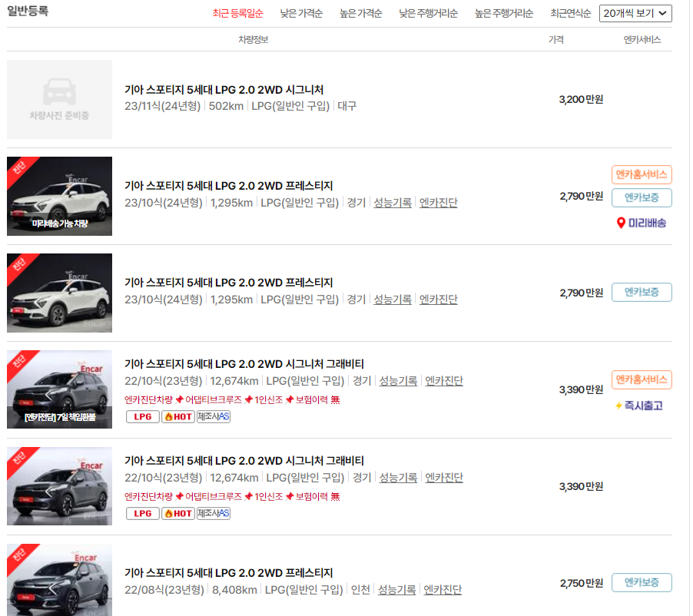Open 엔카진단 for 미리배송 listing
The height and width of the screenshot is (616, 693).
(439, 203)
